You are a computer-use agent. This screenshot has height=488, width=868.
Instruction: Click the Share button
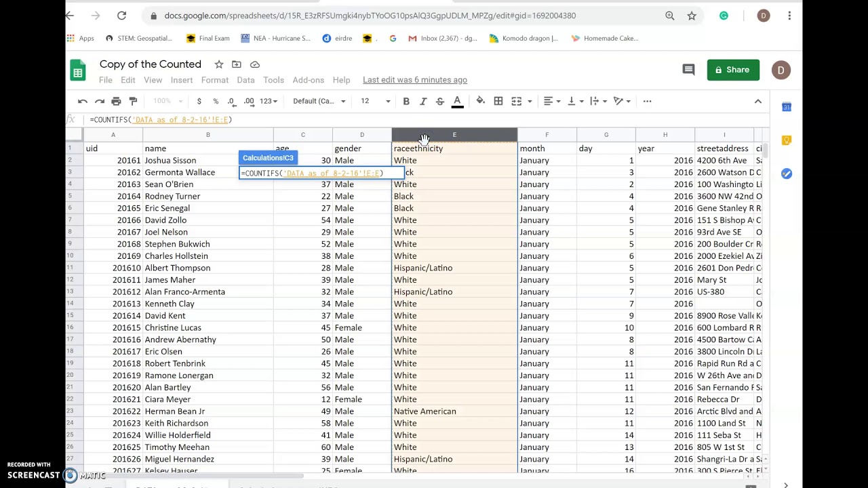point(733,70)
